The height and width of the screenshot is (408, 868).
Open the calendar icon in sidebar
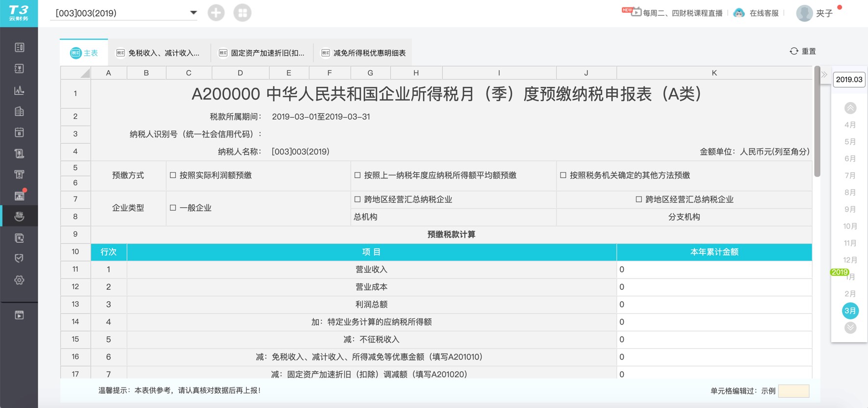pos(19,132)
